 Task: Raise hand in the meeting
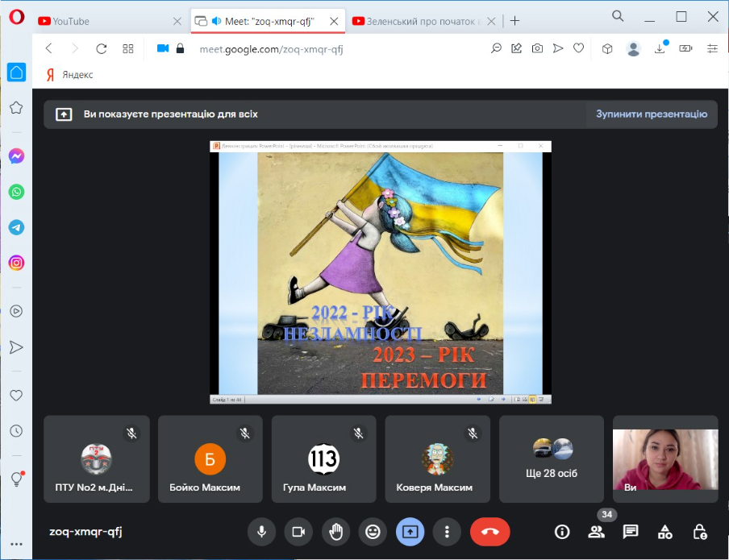click(x=335, y=532)
